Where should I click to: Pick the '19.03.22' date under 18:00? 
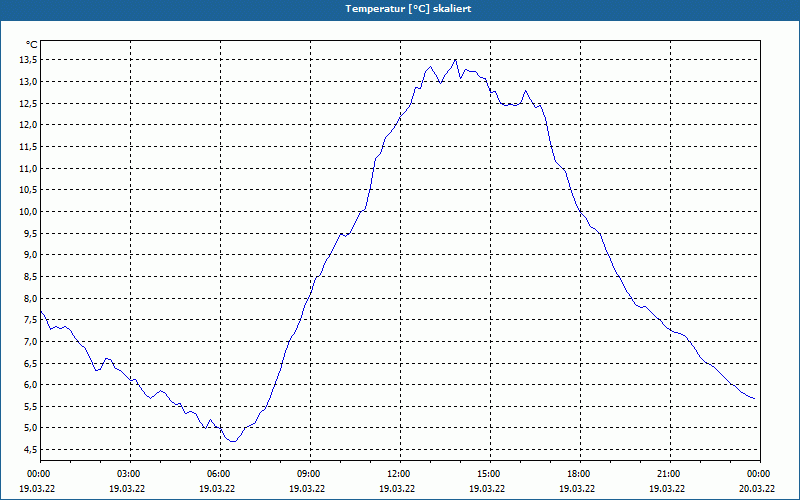[577, 488]
